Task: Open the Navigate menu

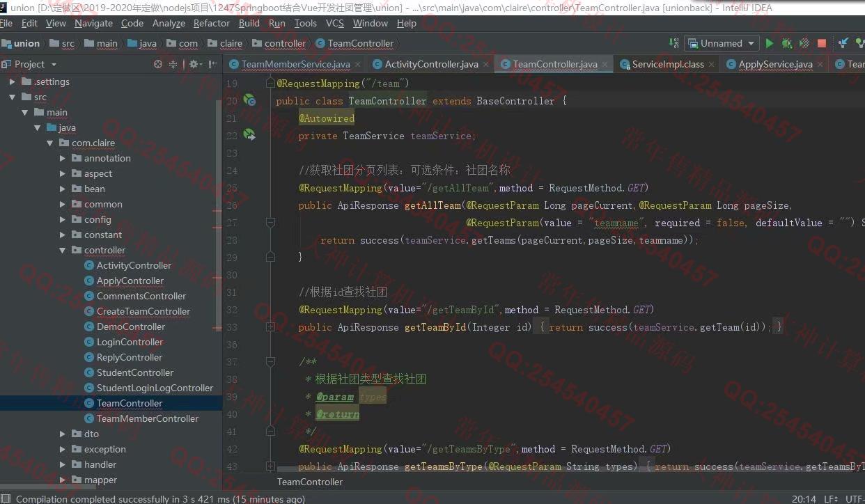Action: coord(93,23)
